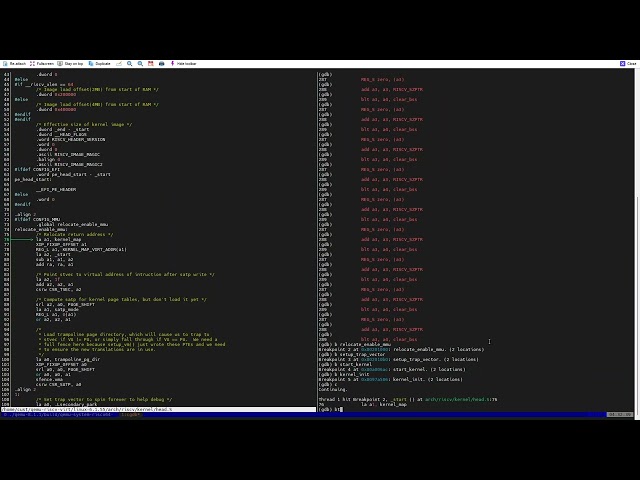Click the 'sfence.vma' source line
Screen dimensions: 640x480
coord(49,380)
